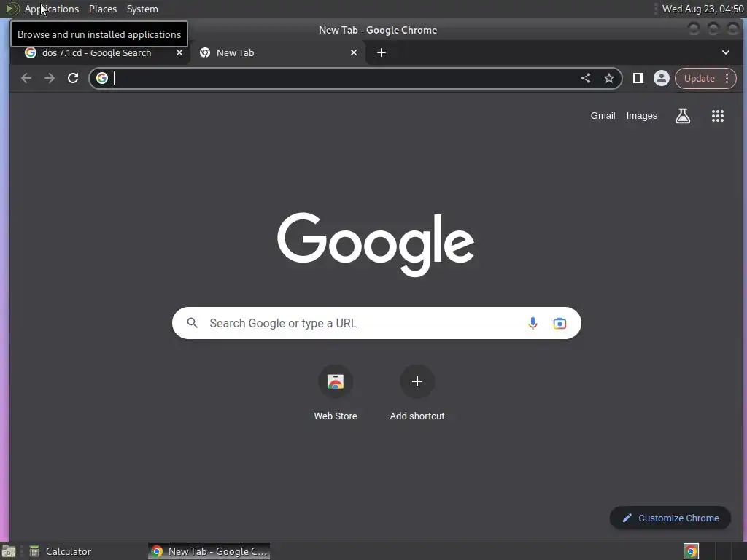747x560 pixels.
Task: Open Search Labs flask icon
Action: [x=683, y=116]
